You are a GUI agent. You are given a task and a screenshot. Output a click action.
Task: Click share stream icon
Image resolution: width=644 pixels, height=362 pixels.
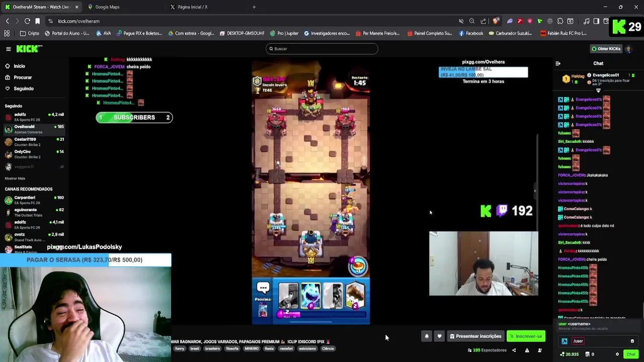tap(514, 350)
